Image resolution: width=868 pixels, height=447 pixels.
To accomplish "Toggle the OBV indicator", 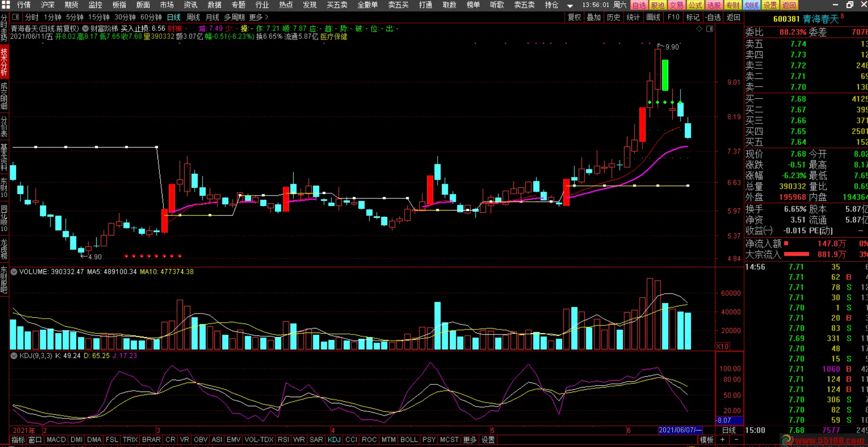I will coord(201,440).
